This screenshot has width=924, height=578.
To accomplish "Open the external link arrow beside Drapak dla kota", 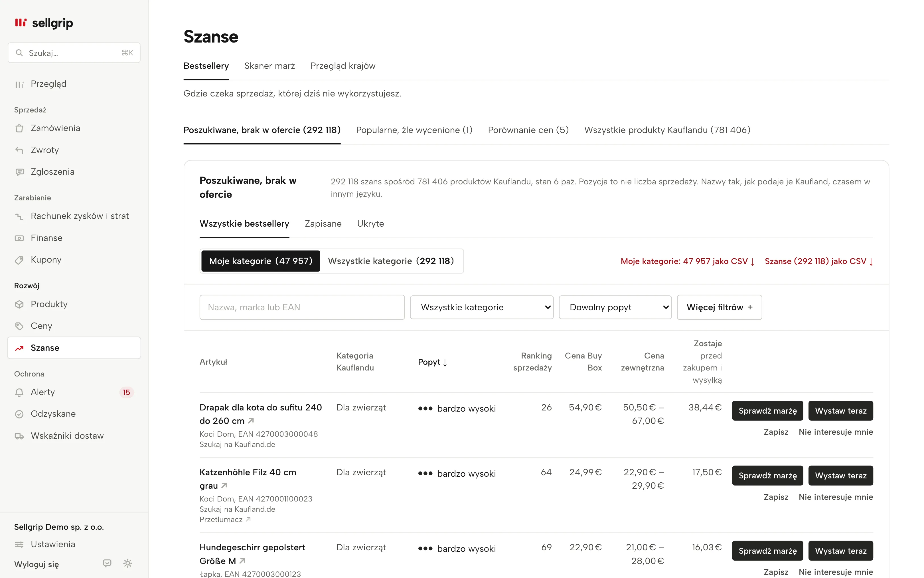I will pos(251,420).
